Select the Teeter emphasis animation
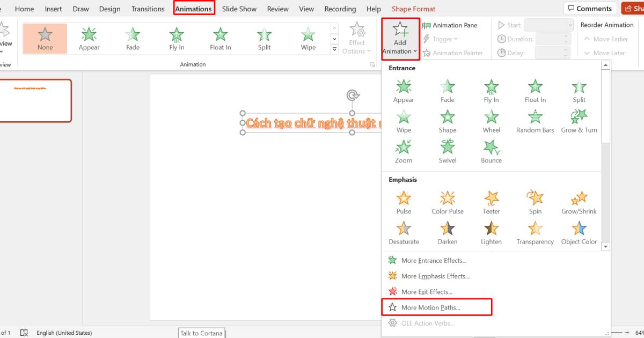 click(x=491, y=202)
